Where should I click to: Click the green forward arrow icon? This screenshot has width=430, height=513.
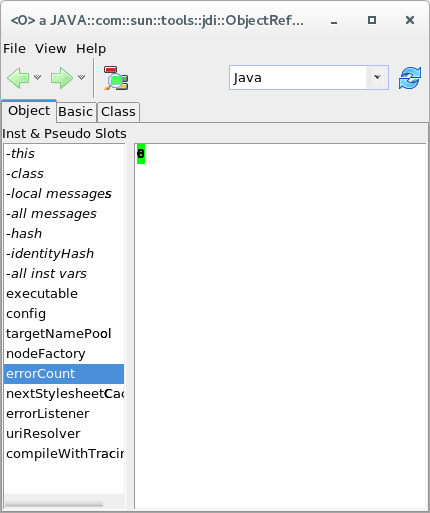tap(62, 78)
